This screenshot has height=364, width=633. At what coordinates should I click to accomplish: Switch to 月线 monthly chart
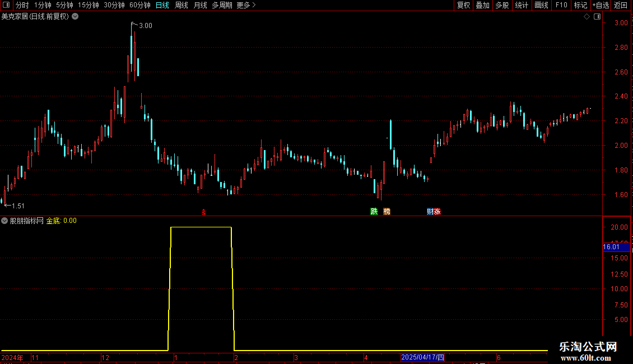click(x=200, y=5)
